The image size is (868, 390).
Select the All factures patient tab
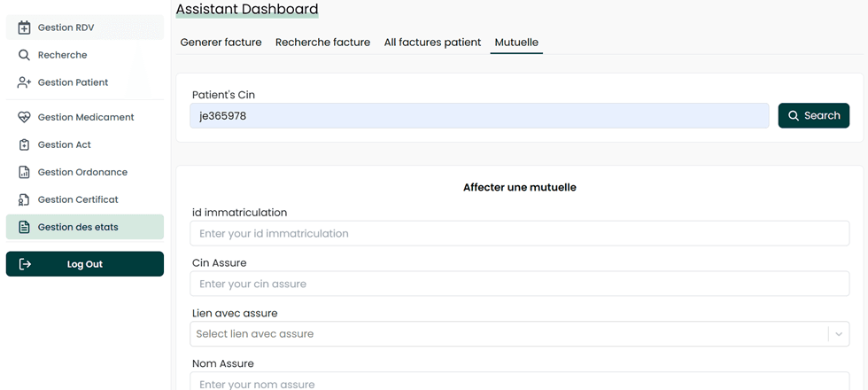tap(432, 43)
